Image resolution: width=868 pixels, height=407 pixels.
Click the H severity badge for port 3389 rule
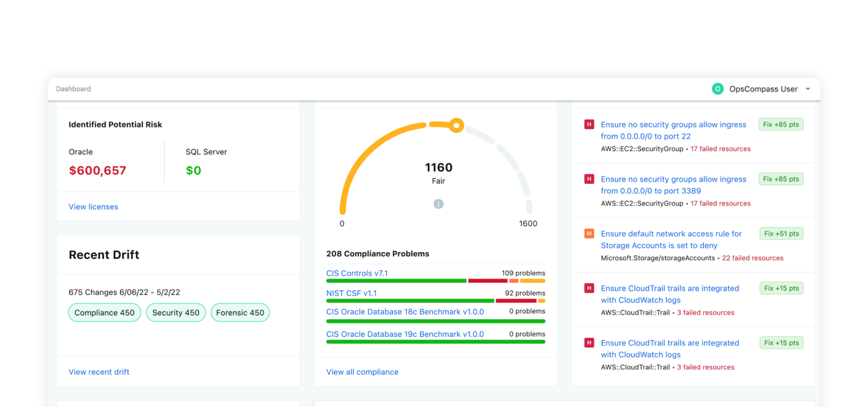[x=589, y=179]
